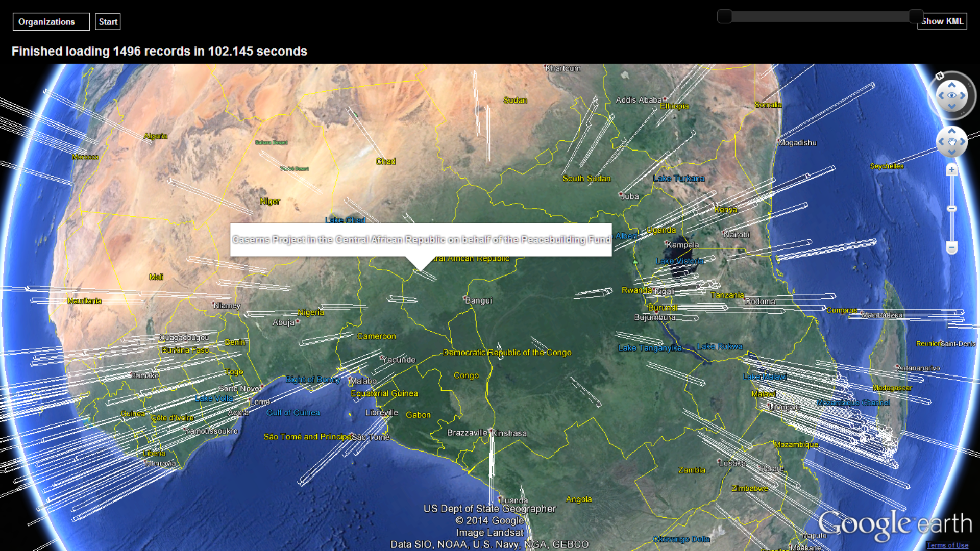Click the Google Earth logo

[x=895, y=524]
